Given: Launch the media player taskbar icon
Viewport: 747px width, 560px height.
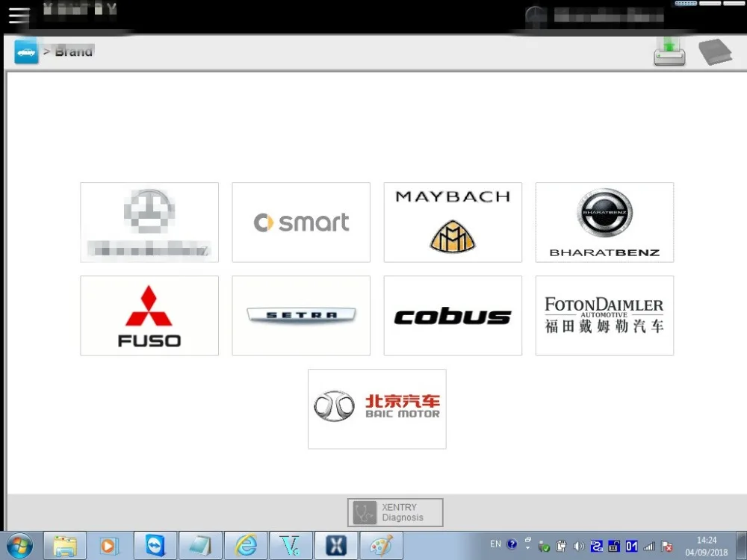Looking at the screenshot, I should (x=110, y=547).
